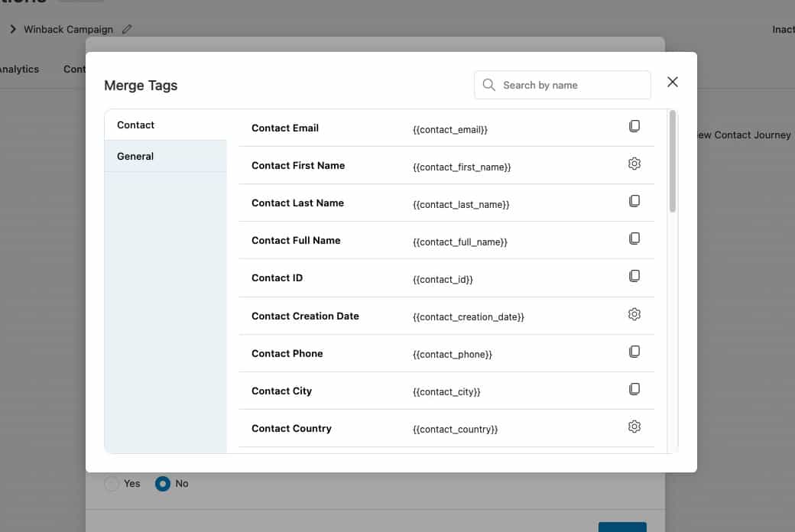The width and height of the screenshot is (795, 532).
Task: Close the Merge Tags dialog
Action: 673,82
